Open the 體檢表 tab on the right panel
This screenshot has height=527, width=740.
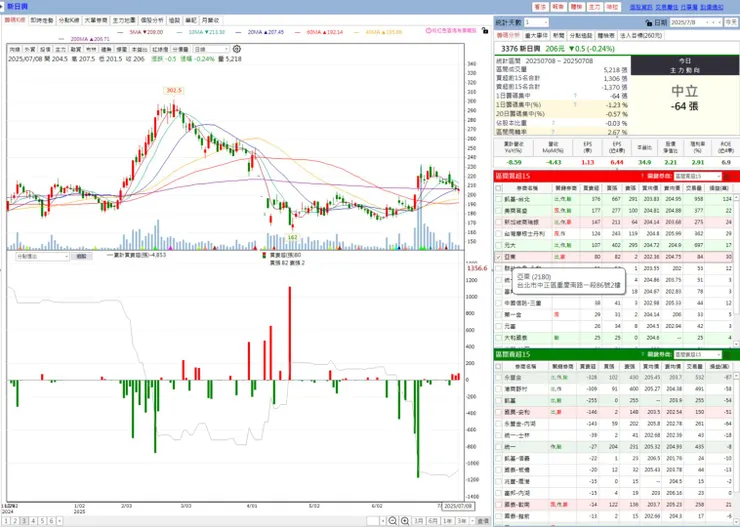click(605, 35)
